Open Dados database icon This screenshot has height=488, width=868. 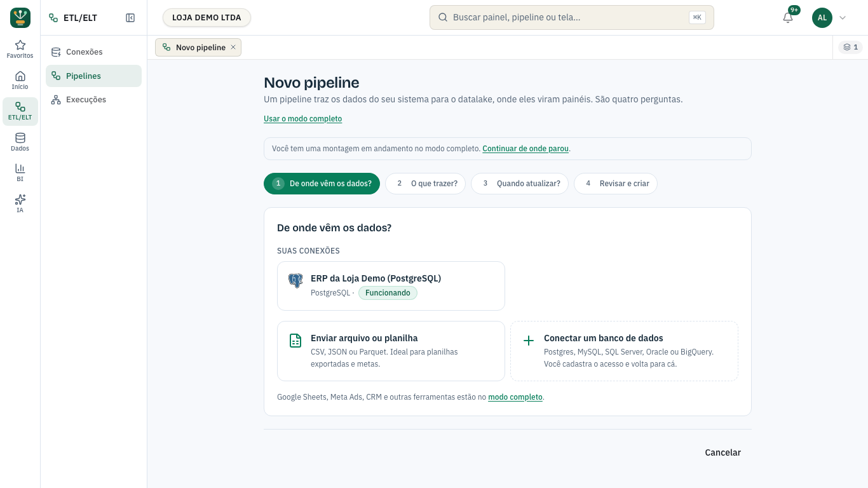tap(20, 142)
